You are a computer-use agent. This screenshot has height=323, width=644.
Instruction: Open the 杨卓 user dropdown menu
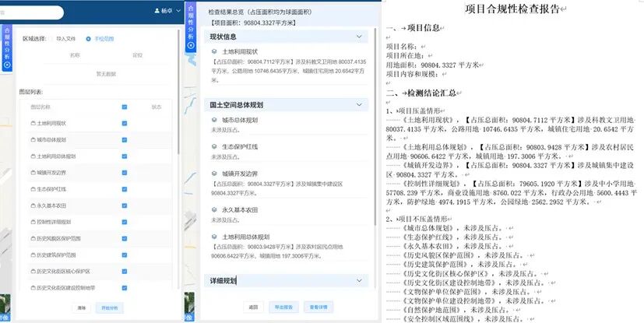[x=178, y=11]
